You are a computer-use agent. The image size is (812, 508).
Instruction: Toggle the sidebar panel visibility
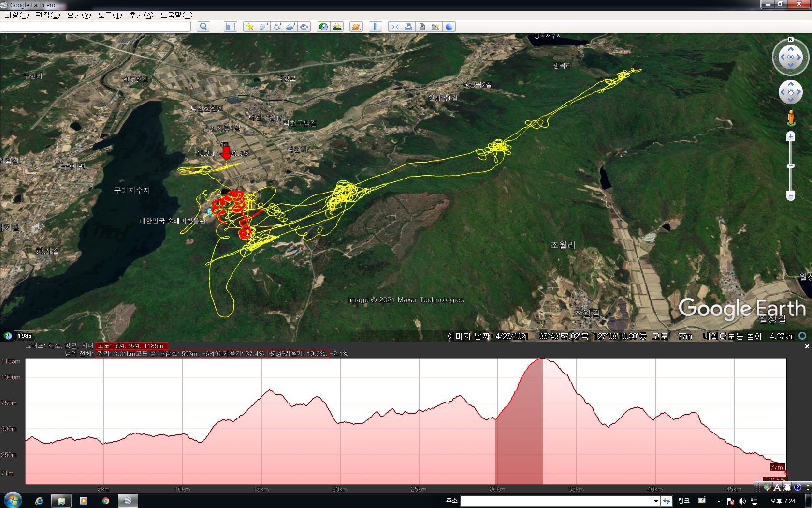click(x=231, y=27)
